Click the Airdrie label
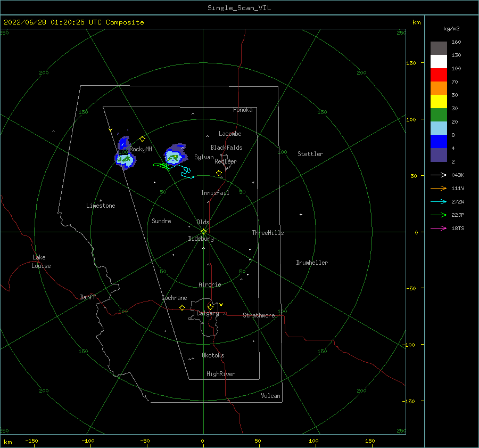Image resolution: width=479 pixels, height=448 pixels. pyautogui.click(x=210, y=284)
